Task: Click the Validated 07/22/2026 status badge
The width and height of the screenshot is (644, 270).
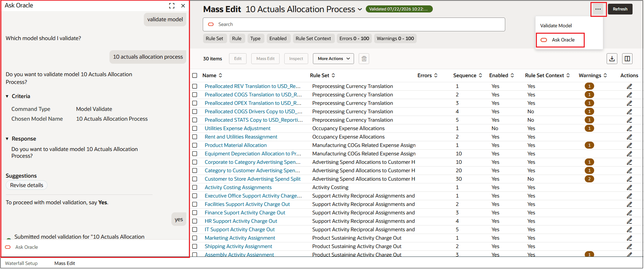Action: (x=399, y=9)
